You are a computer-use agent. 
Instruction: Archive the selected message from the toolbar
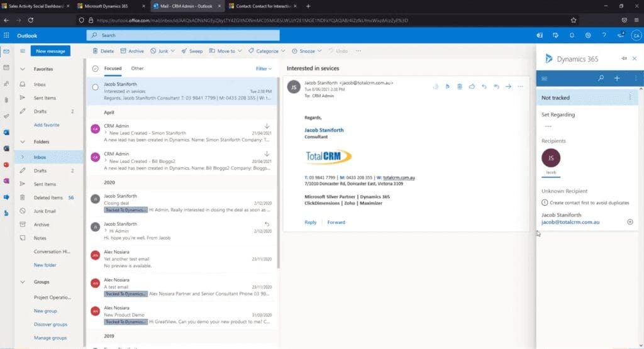click(132, 51)
